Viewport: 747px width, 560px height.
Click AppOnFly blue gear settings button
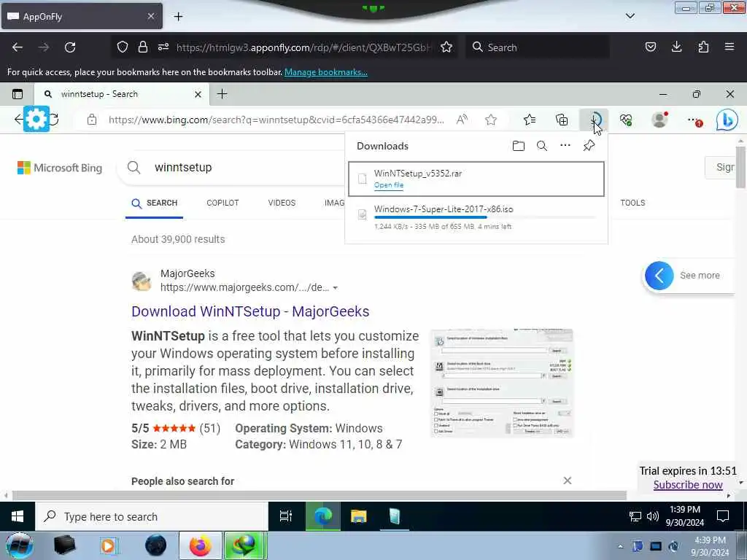36,119
